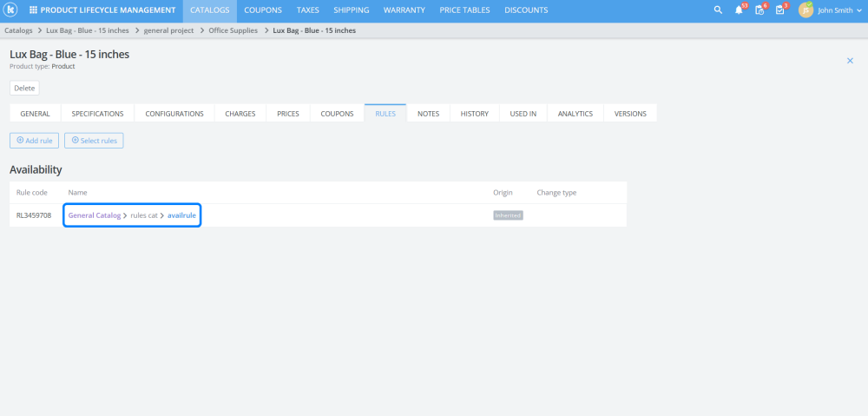This screenshot has height=416, width=868.
Task: Switch to the Configurations tab
Action: coord(174,114)
